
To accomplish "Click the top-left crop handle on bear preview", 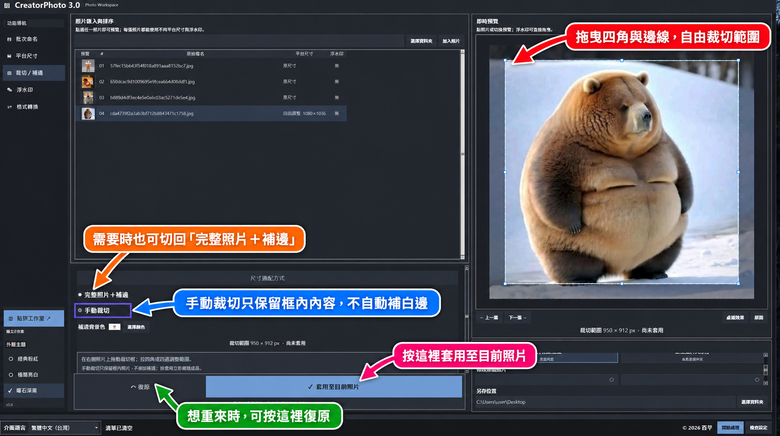I will (x=505, y=61).
